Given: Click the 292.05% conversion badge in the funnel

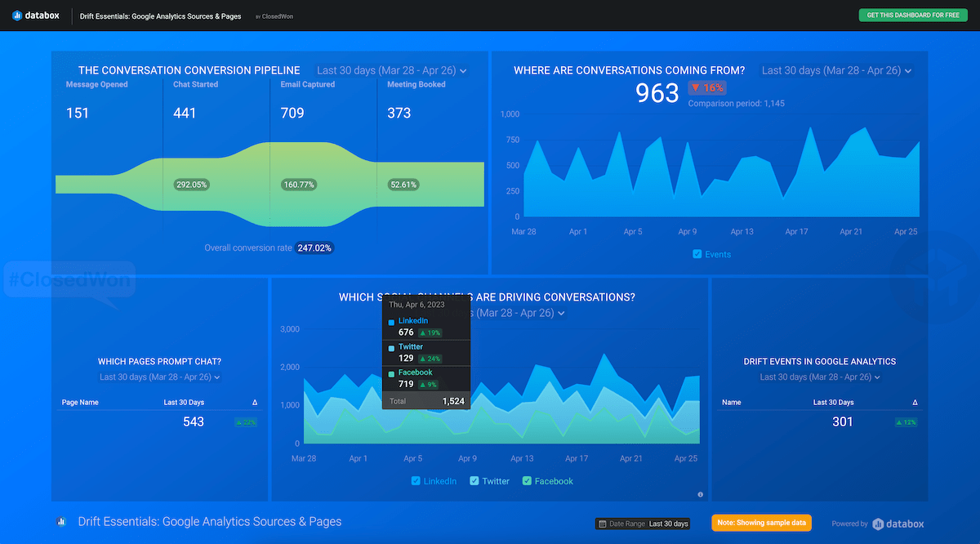Looking at the screenshot, I should [x=191, y=185].
